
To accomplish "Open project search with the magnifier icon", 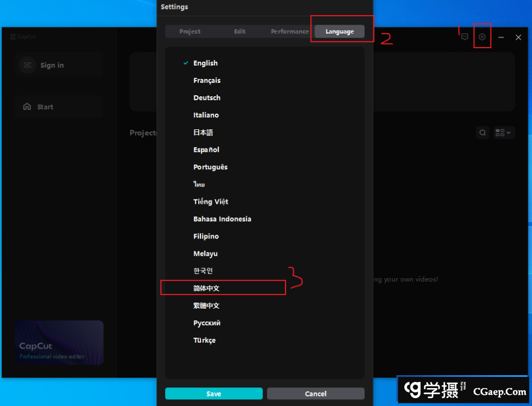I will coord(482,133).
